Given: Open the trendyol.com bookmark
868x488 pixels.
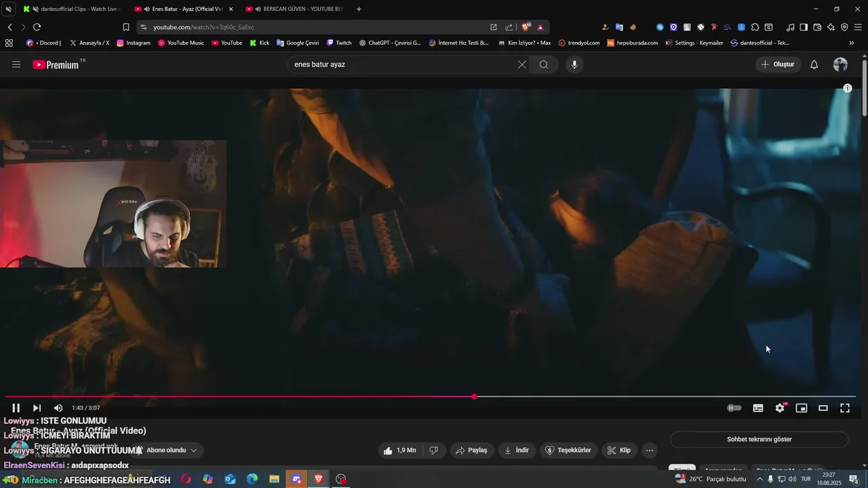Looking at the screenshot, I should coord(579,43).
